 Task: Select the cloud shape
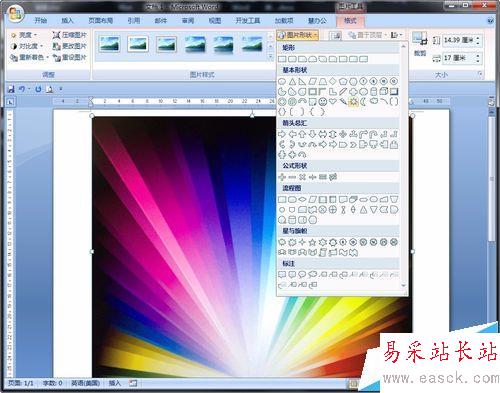(x=374, y=101)
